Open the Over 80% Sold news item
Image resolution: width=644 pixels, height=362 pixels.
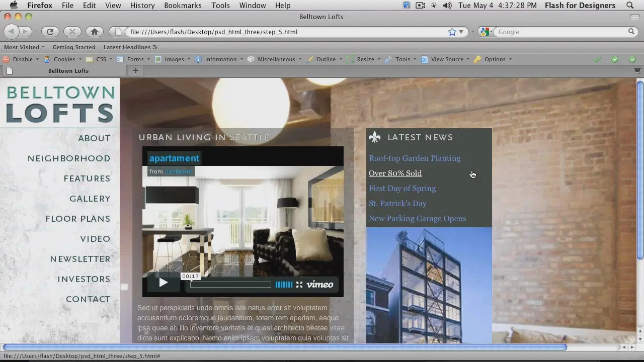pos(395,173)
